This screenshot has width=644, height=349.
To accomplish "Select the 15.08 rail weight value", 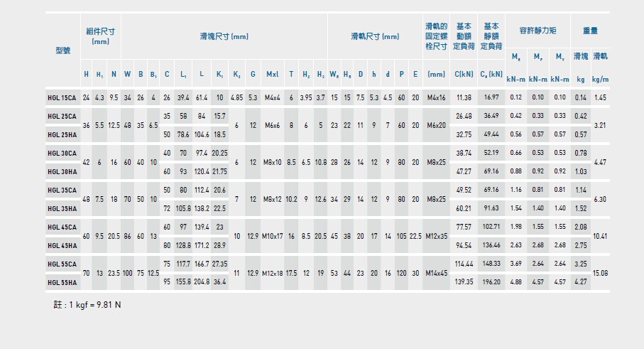I will coord(600,273).
